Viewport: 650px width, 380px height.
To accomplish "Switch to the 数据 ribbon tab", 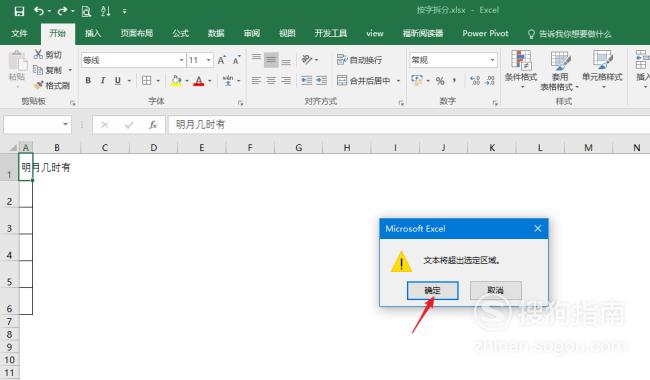I will 216,34.
